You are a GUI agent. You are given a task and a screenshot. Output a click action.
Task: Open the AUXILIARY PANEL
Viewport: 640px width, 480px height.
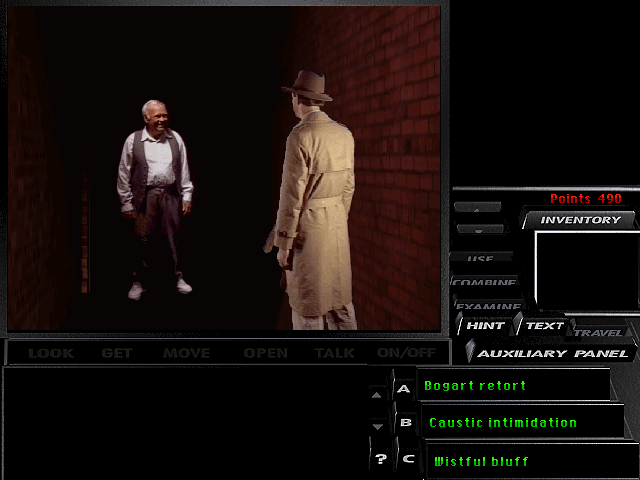tap(552, 353)
